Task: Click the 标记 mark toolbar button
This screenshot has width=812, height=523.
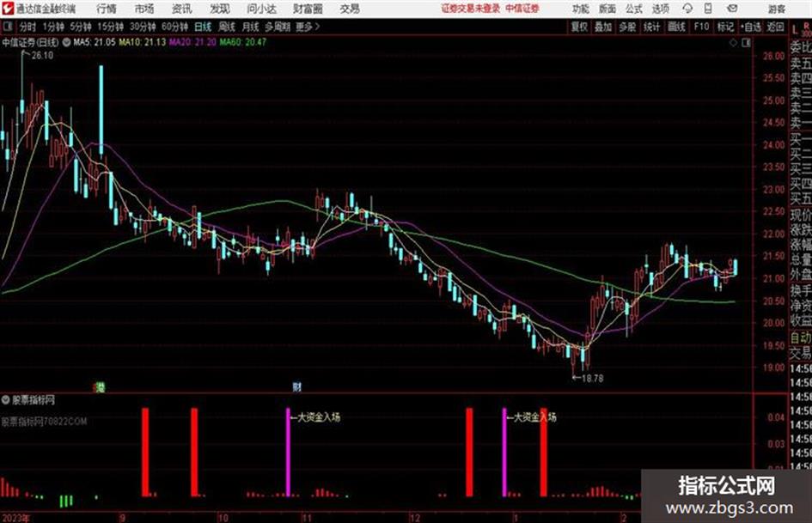Action: [725, 27]
